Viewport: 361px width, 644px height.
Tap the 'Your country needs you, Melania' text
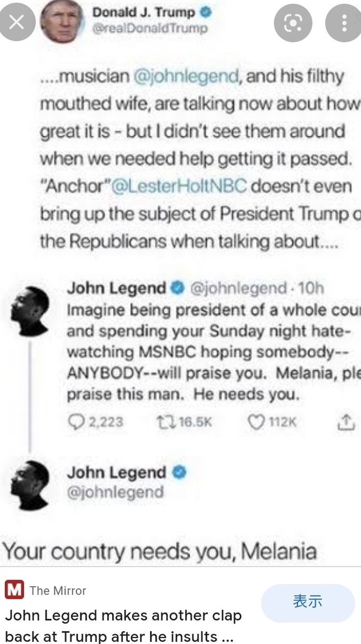(160, 551)
